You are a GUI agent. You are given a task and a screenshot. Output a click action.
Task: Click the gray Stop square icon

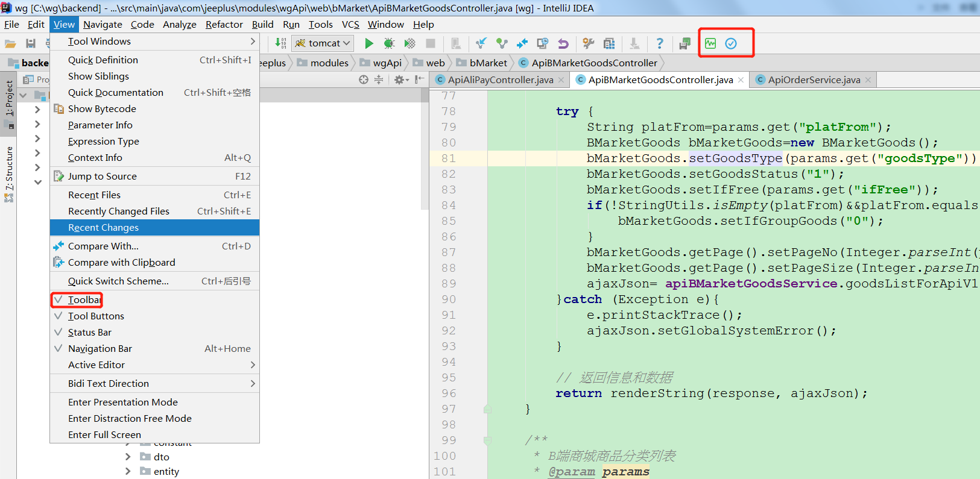431,43
